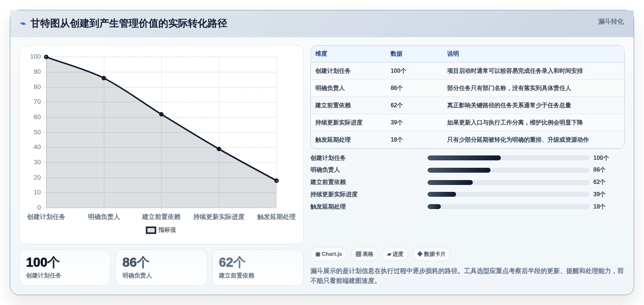Viewport: 644px width, 305px height.
Task: Click x-axis label 触发延期处理 under chart
Action: (x=276, y=217)
